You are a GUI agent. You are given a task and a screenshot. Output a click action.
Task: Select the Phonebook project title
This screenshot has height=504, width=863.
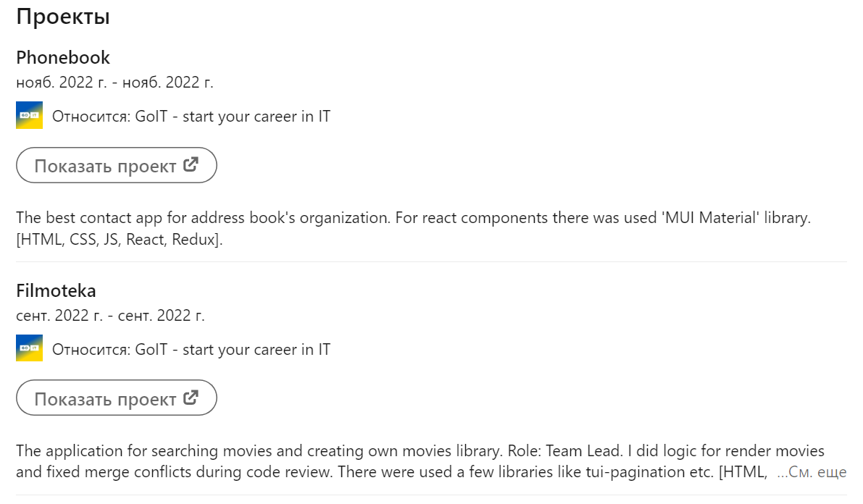tap(63, 57)
